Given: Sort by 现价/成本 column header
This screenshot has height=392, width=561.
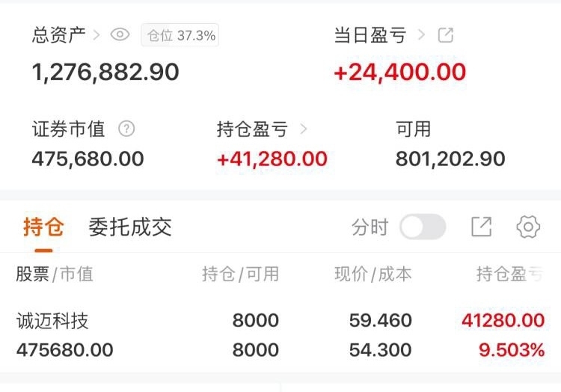Looking at the screenshot, I should click(x=373, y=275).
